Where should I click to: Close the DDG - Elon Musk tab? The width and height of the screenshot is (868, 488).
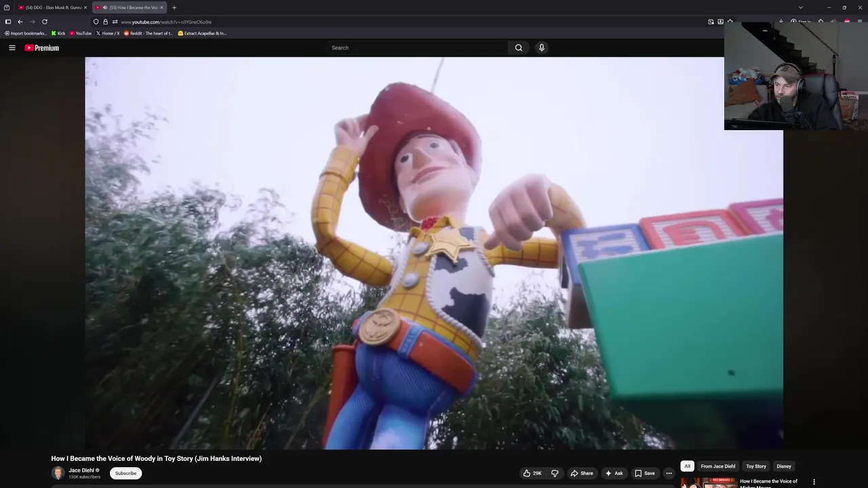pos(85,7)
